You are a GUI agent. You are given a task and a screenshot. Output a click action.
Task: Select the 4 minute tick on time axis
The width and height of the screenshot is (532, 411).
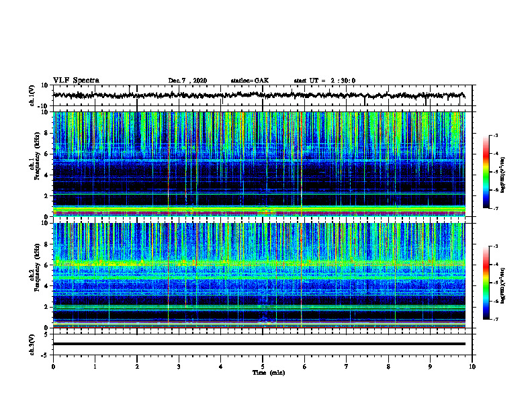point(221,367)
